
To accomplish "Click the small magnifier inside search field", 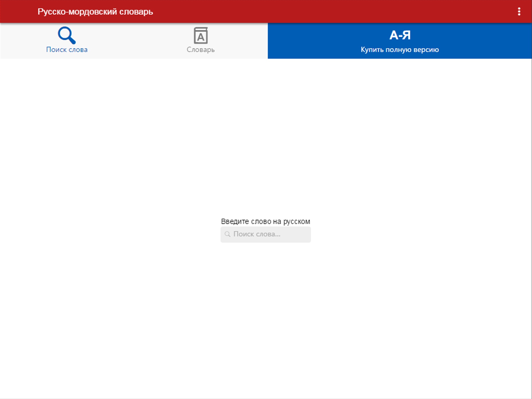I will click(227, 234).
